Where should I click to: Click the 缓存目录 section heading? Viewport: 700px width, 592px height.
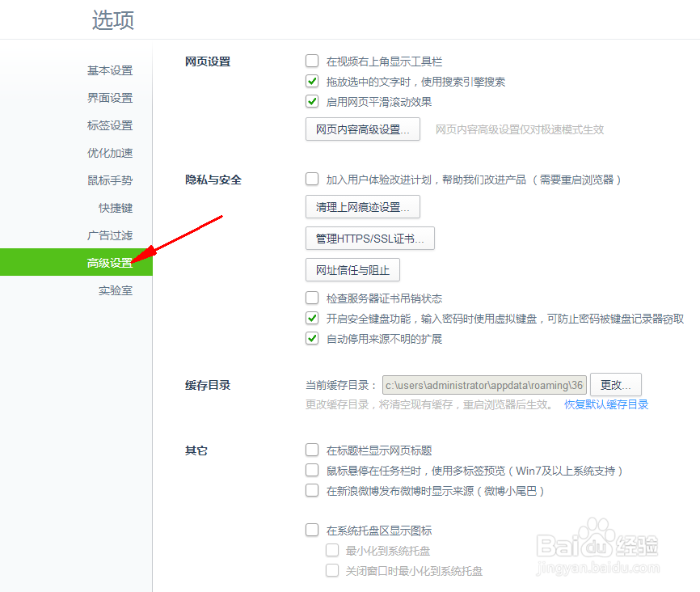coord(208,385)
